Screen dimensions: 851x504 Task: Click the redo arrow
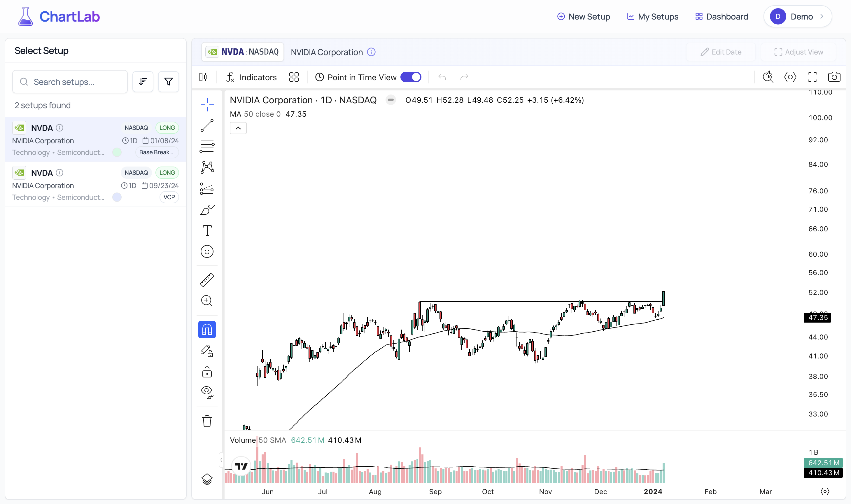click(x=464, y=77)
